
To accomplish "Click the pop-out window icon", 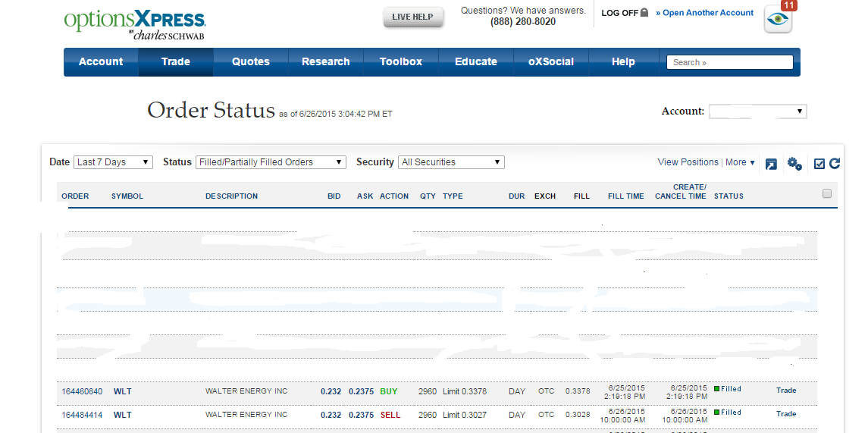I will tap(771, 164).
